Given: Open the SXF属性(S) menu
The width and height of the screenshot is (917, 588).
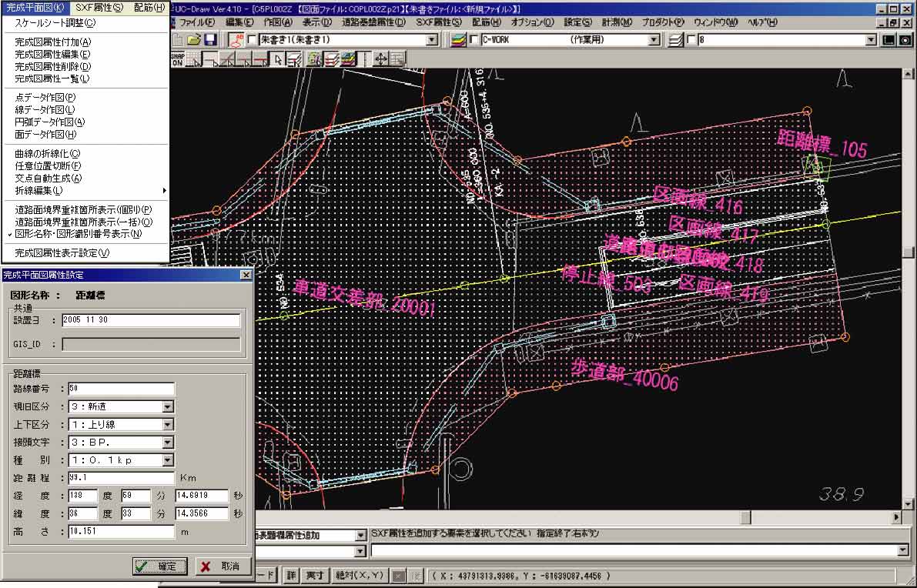Looking at the screenshot, I should (x=99, y=7).
